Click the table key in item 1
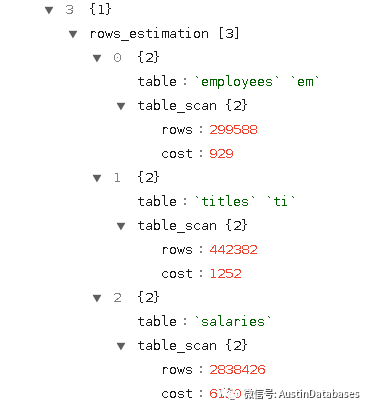This screenshot has width=371, height=411. [157, 201]
